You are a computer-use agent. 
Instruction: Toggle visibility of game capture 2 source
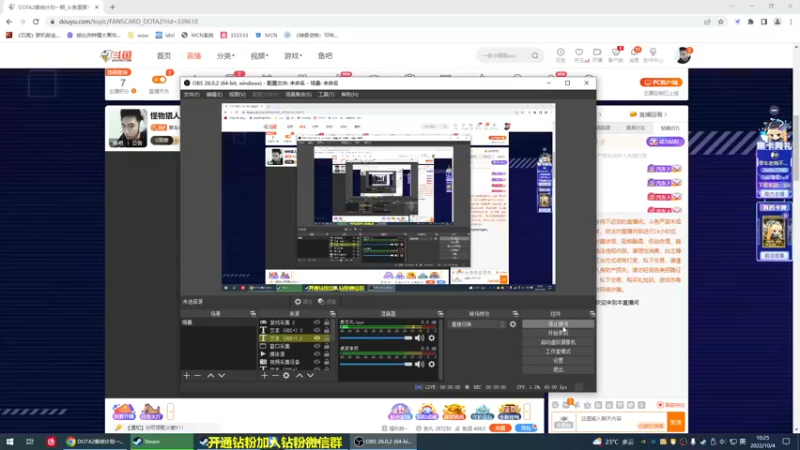(x=317, y=322)
